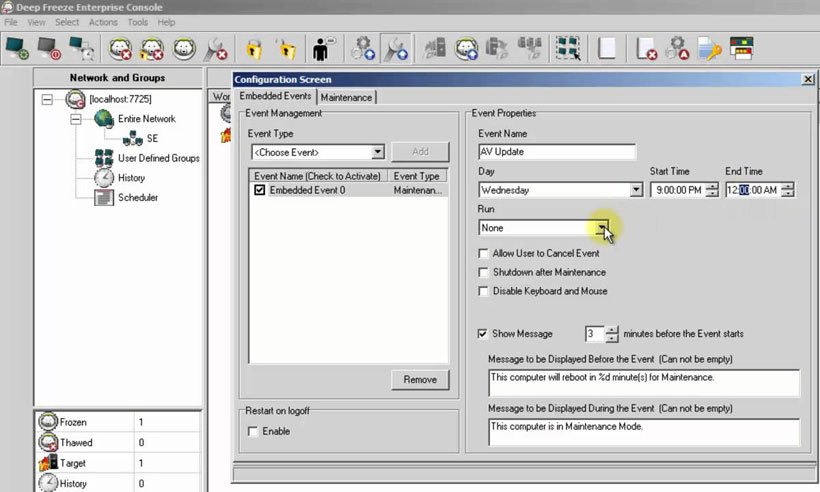Click the Target status row icon
820x492 pixels.
(x=48, y=463)
